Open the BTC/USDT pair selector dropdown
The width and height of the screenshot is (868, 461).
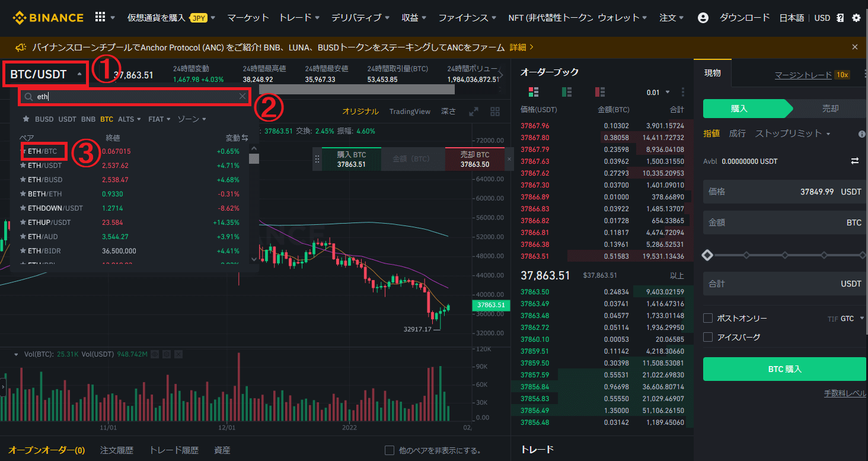(x=46, y=75)
